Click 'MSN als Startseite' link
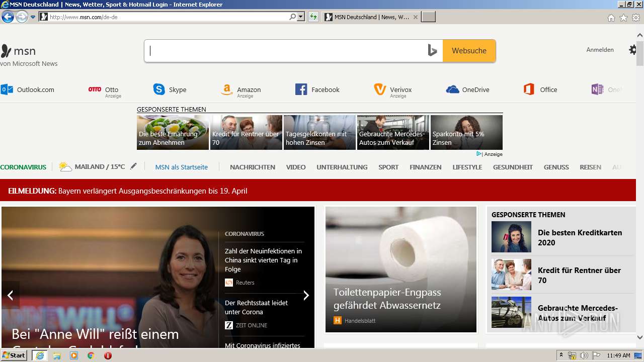Screen dimensions: 644x362 (181, 167)
